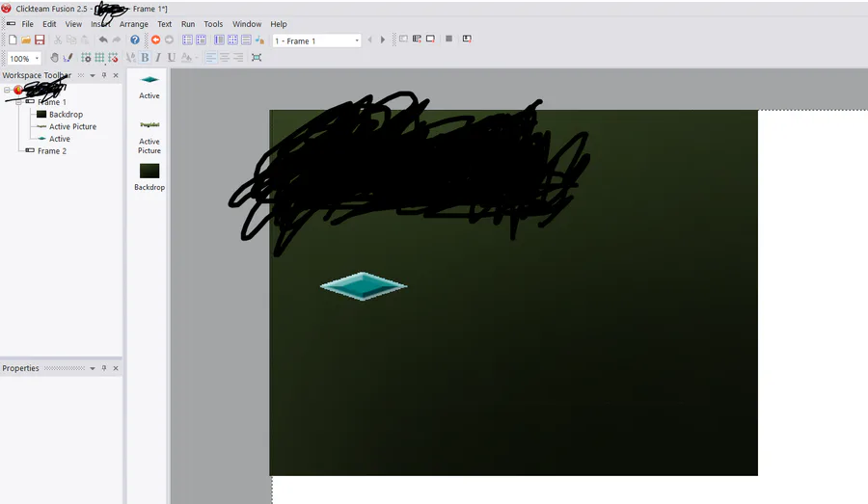The image size is (868, 504).
Task: Open the Edit menu
Action: click(49, 24)
